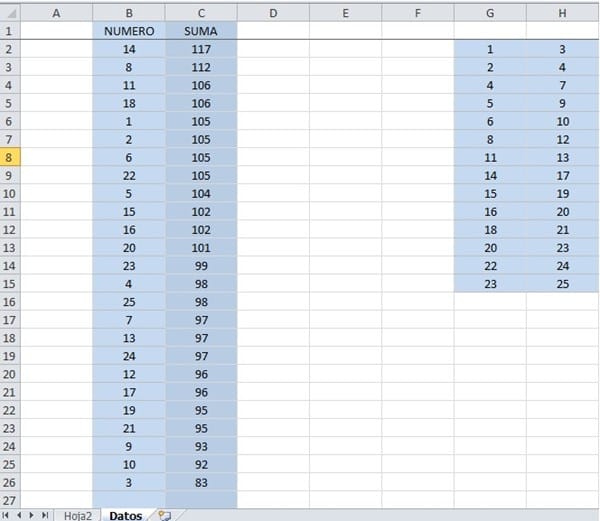Click the SUMA header cell
600x521 pixels.
[x=201, y=31]
